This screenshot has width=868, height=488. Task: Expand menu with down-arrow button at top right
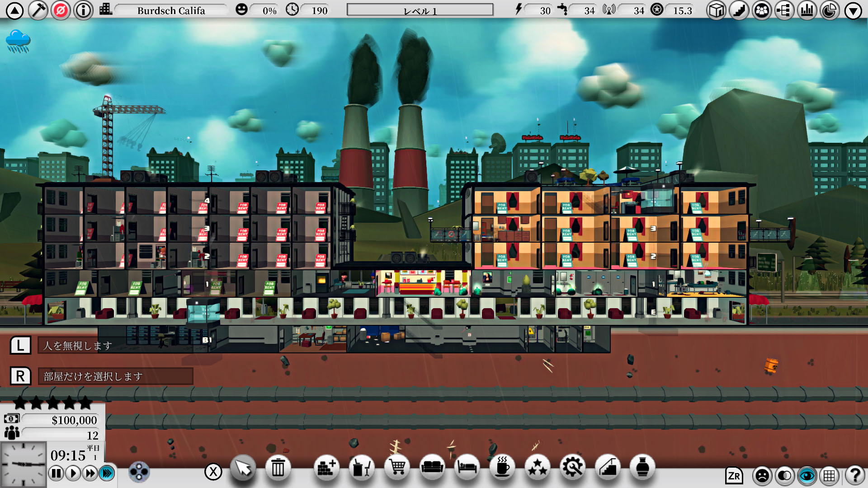[853, 10]
